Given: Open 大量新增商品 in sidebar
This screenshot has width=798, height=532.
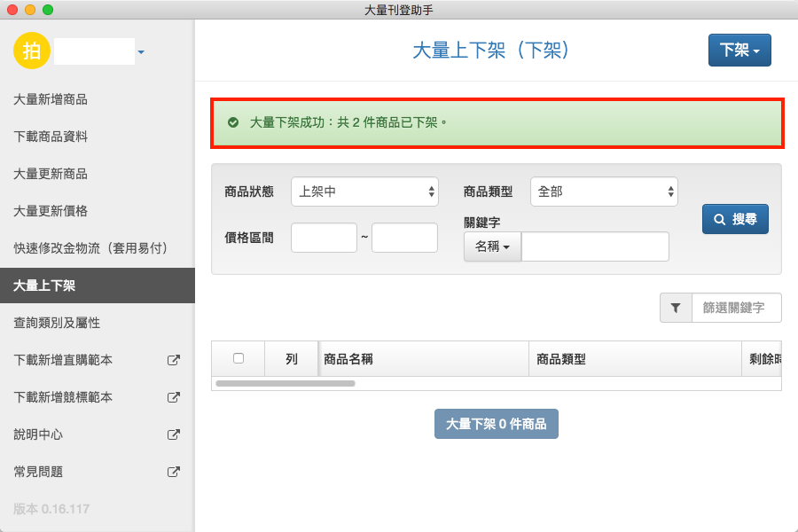Looking at the screenshot, I should (51, 99).
